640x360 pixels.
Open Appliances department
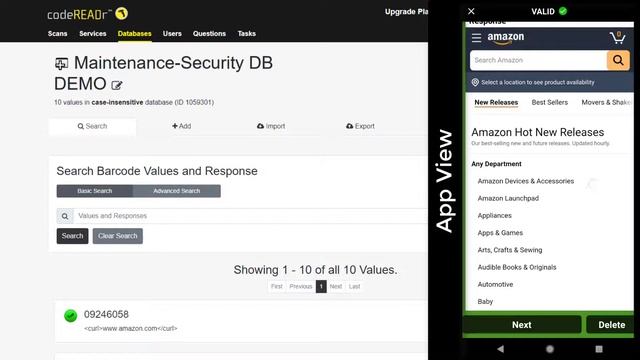[494, 216]
